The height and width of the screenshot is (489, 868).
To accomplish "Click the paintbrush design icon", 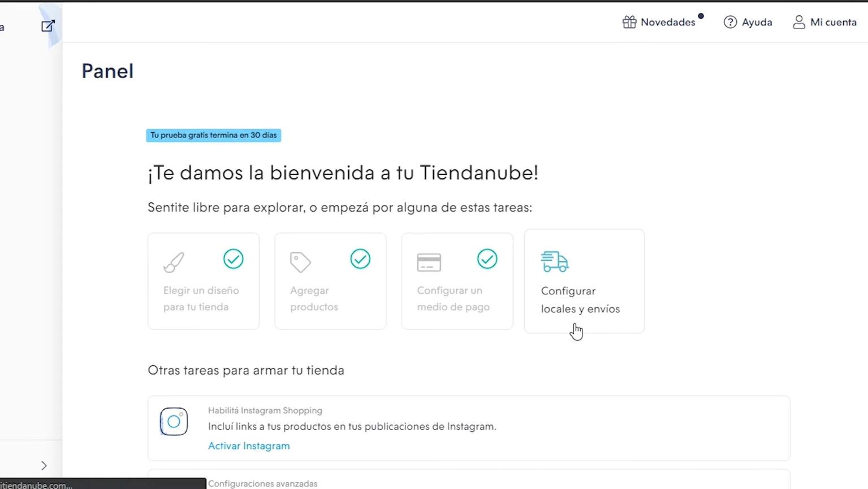I will [174, 262].
